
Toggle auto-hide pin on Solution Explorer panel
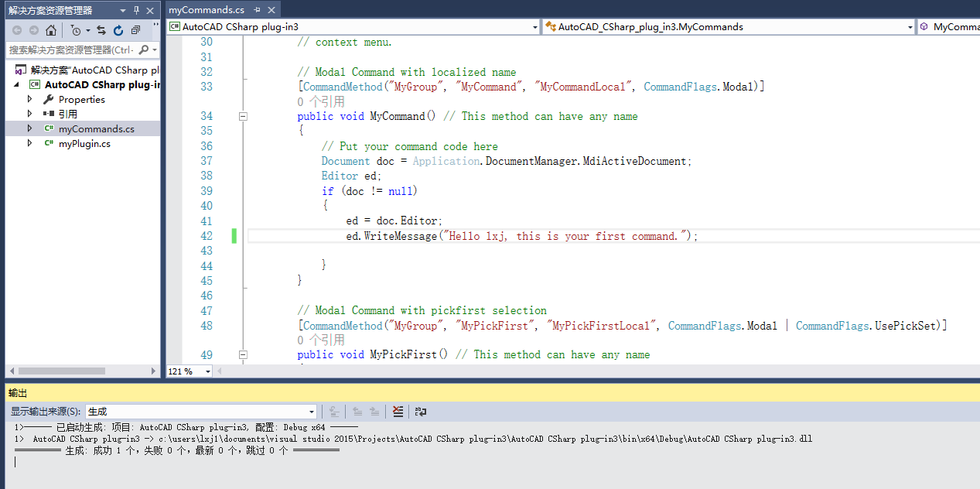(x=137, y=10)
